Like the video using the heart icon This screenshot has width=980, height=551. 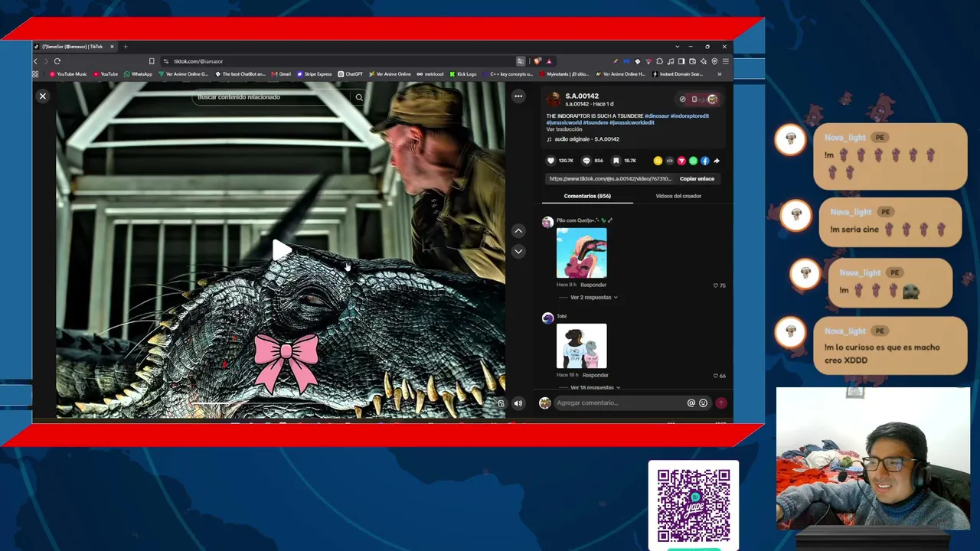pyautogui.click(x=550, y=161)
